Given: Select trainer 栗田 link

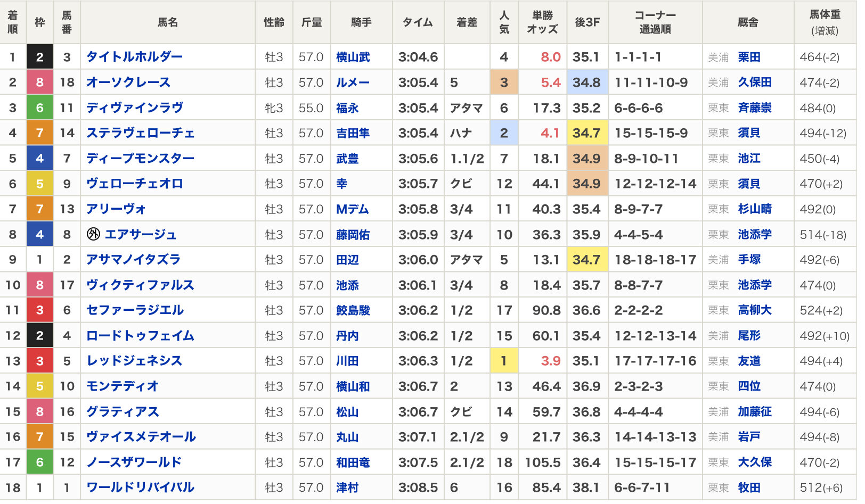Looking at the screenshot, I should [749, 57].
